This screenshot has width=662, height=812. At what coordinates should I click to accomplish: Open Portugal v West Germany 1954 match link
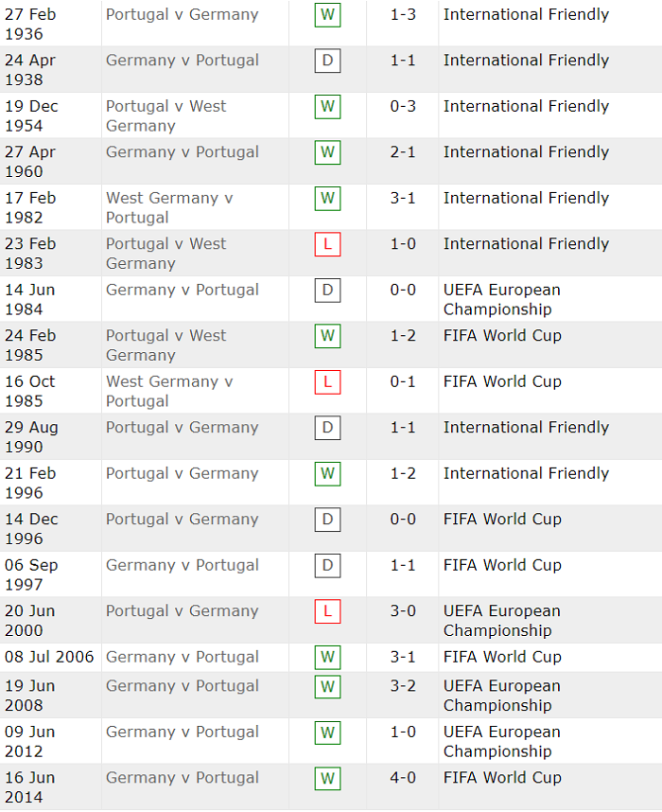click(165, 115)
